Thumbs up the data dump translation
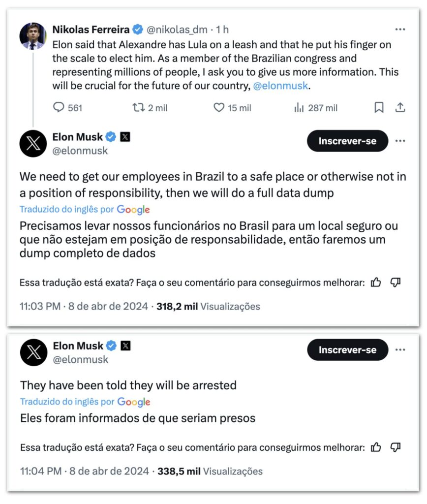This screenshot has height=504, width=427. point(376,282)
